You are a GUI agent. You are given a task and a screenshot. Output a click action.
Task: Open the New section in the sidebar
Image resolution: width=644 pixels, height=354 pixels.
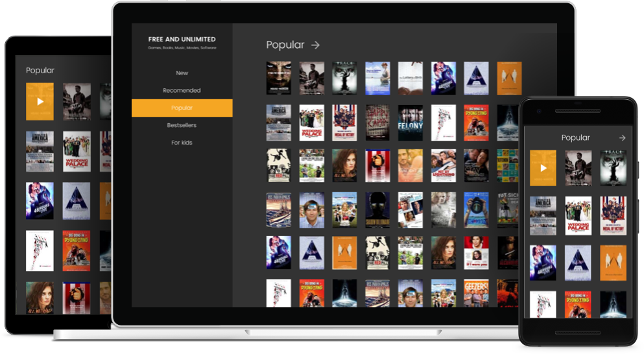182,73
